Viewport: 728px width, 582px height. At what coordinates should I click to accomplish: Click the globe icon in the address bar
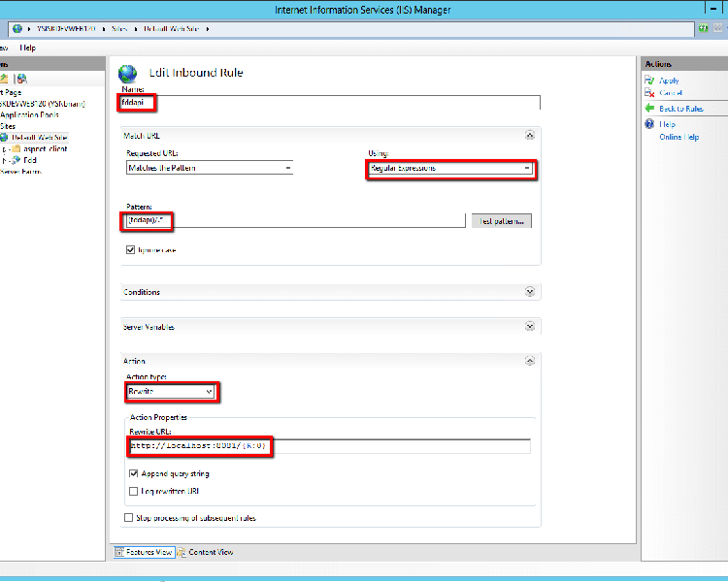(17, 29)
